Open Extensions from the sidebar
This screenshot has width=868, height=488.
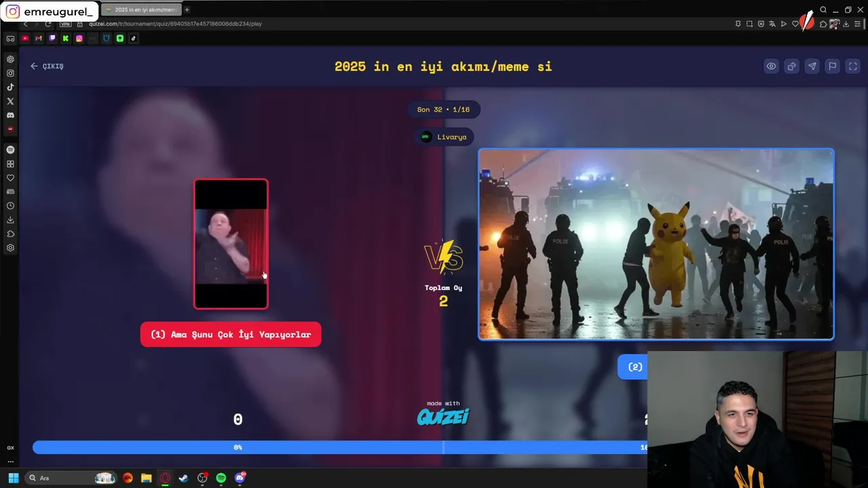pyautogui.click(x=10, y=234)
